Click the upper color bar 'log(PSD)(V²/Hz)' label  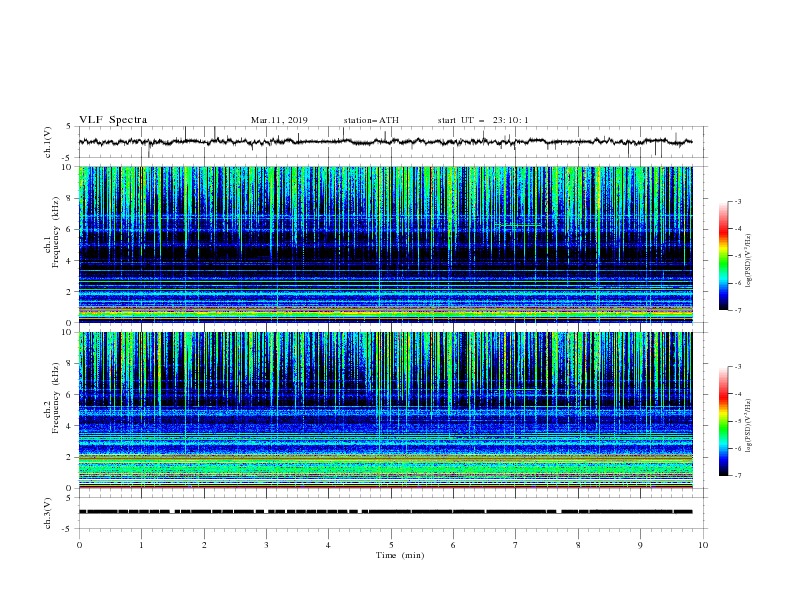coord(749,261)
